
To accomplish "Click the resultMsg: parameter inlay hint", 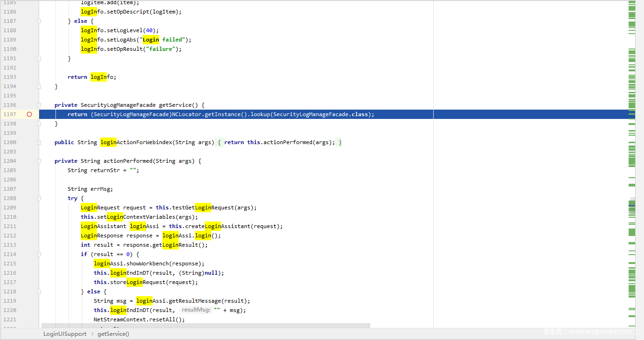I will (196, 310).
